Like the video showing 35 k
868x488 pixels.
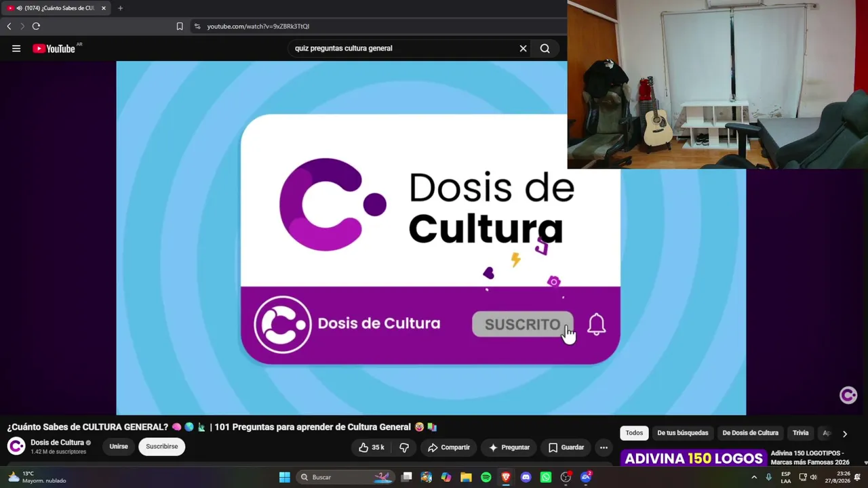pyautogui.click(x=372, y=447)
